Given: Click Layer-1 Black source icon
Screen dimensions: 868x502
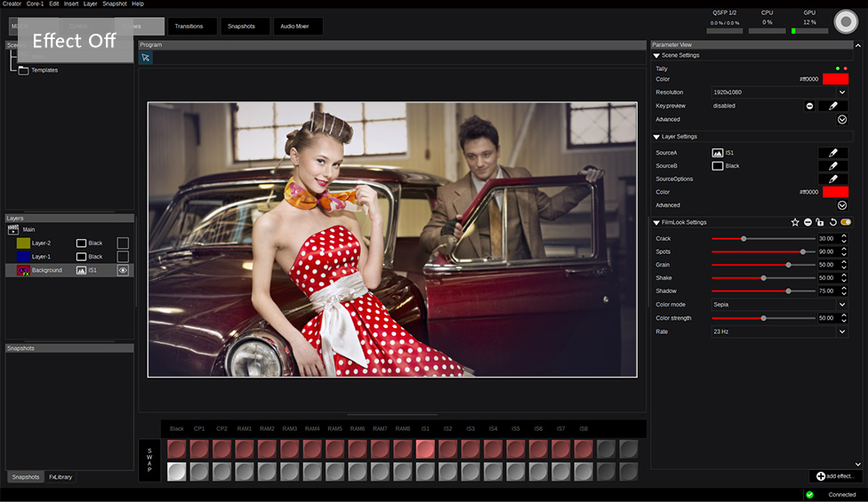Looking at the screenshot, I should (82, 257).
